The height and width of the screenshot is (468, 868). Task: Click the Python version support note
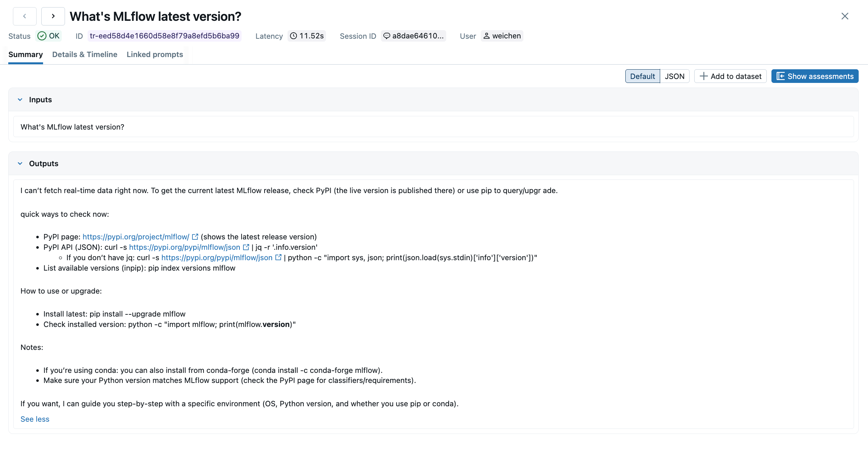230,380
